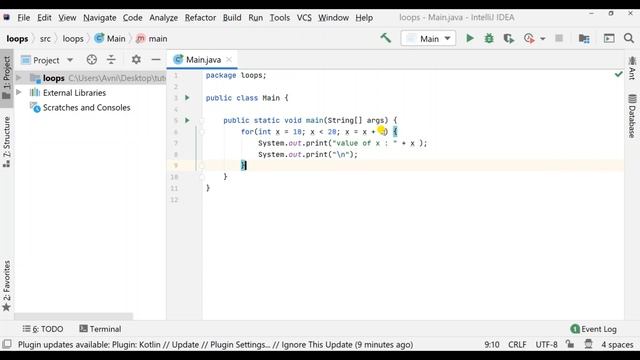Expand the loops project tree node
This screenshot has width=640, height=360.
[x=18, y=78]
